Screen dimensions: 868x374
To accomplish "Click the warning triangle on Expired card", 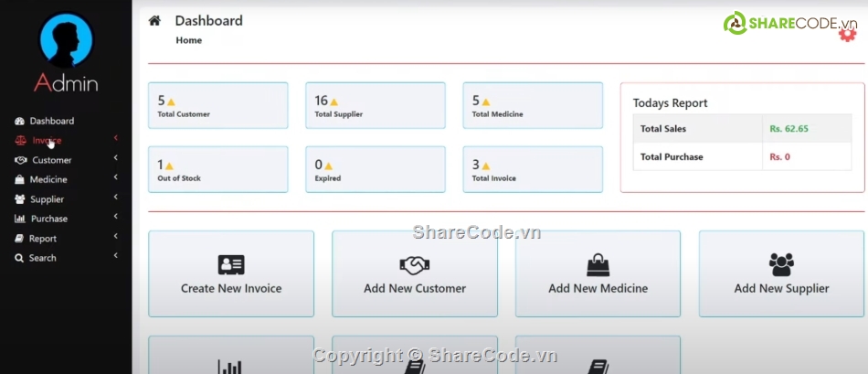I will (328, 166).
